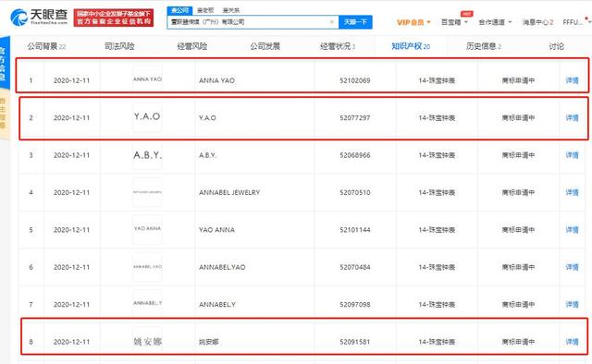Open the 公司发展 tab

click(265, 46)
